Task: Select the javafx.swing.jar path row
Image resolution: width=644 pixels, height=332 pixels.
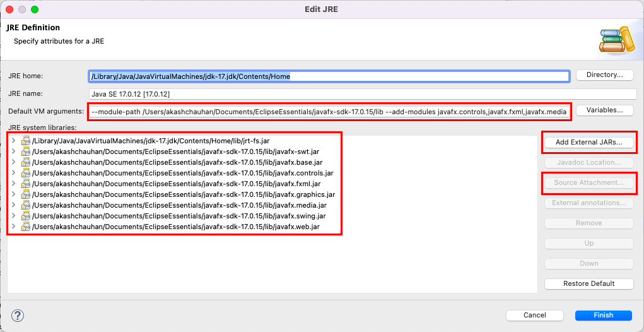Action: [x=179, y=215]
